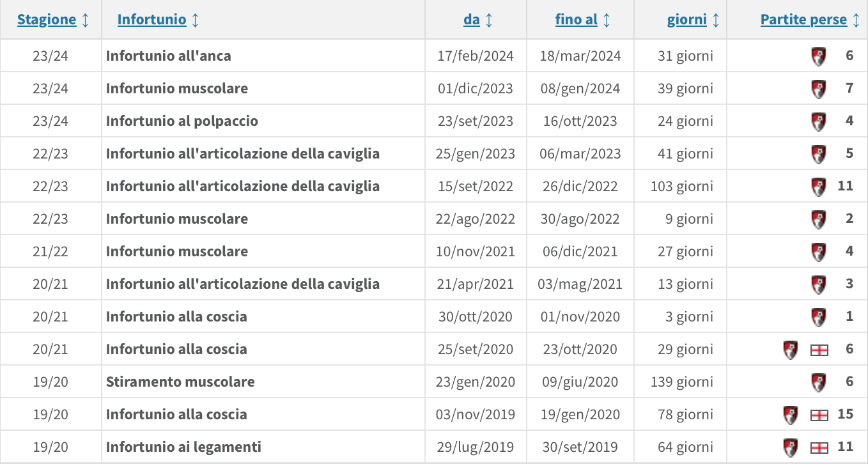
Task: Click the sort arrow next to Partite perse
Action: coord(856,20)
